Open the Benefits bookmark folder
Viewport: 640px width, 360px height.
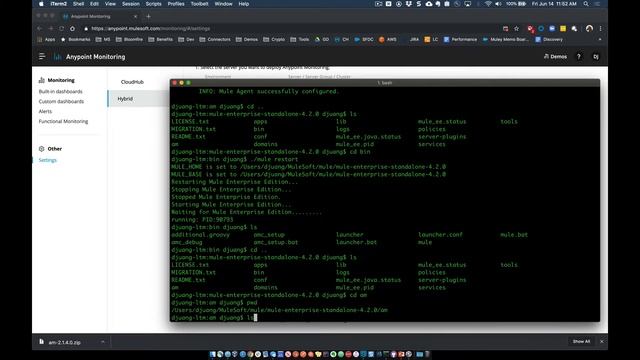pyautogui.click(x=160, y=40)
